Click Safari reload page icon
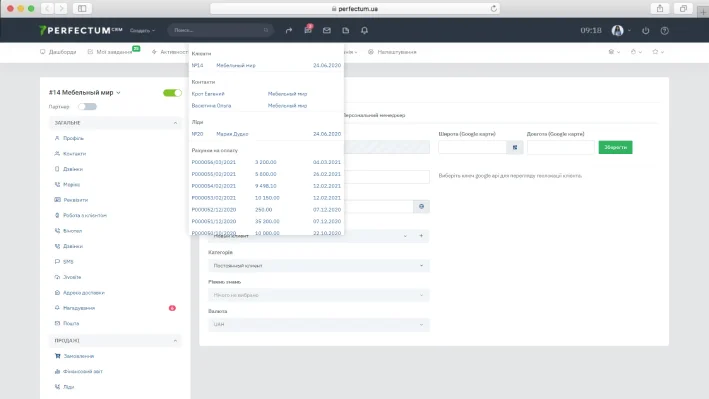Viewport: 709px width, 399px height. (x=493, y=9)
